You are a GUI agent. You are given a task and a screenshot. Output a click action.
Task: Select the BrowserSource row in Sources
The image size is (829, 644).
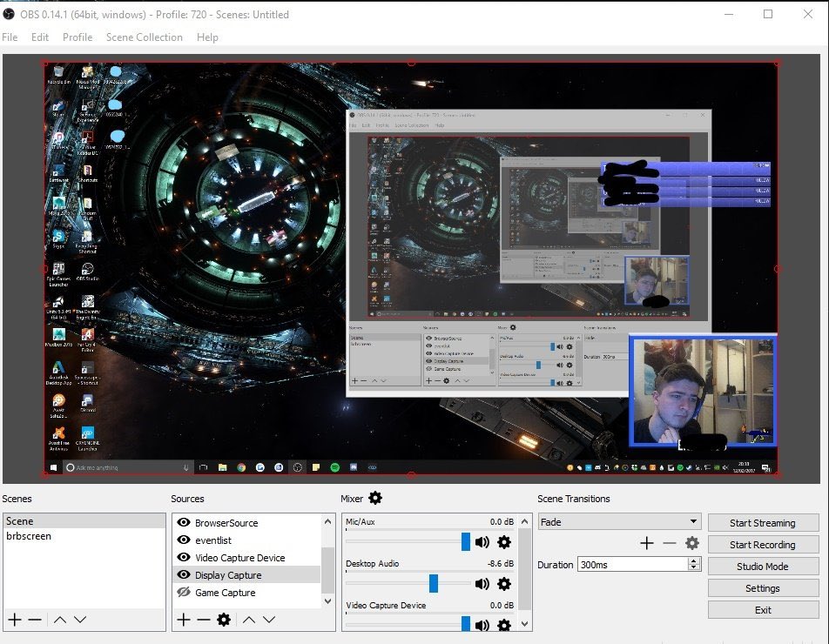[246, 522]
